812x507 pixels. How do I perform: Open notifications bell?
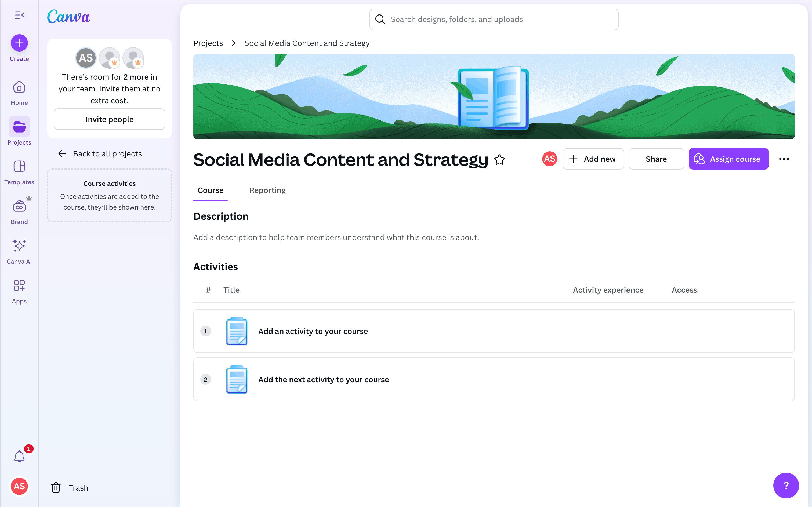[19, 456]
